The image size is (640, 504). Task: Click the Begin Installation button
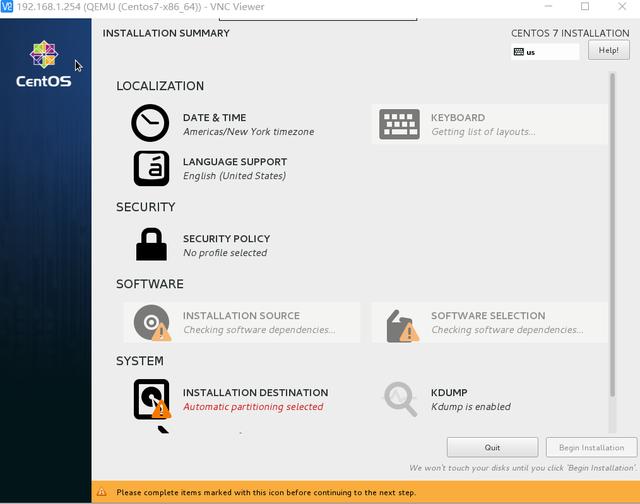[x=591, y=447]
